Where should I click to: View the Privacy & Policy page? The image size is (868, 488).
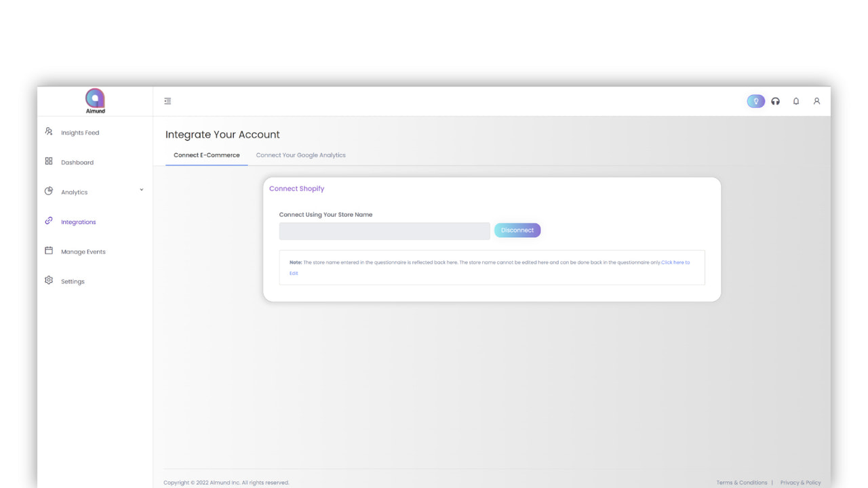point(800,482)
